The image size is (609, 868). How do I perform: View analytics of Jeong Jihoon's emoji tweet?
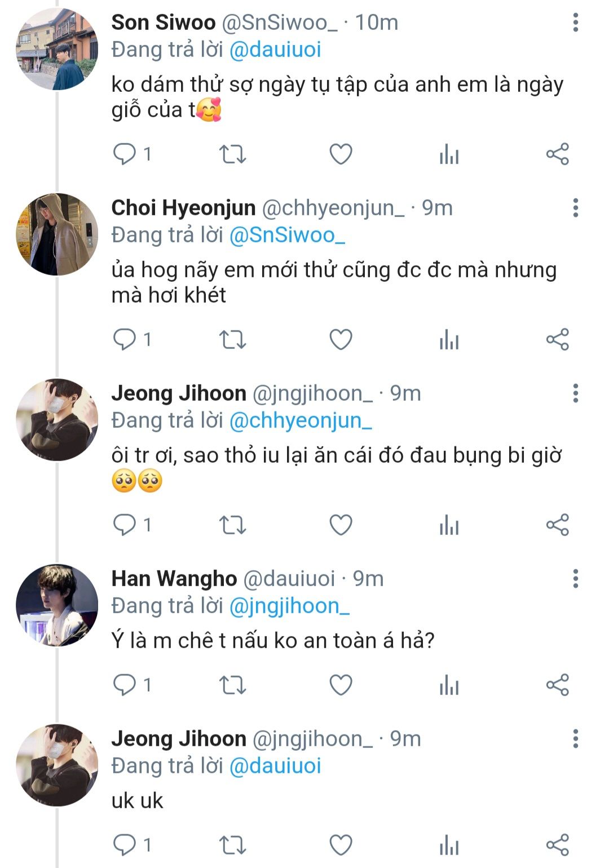coord(449,525)
